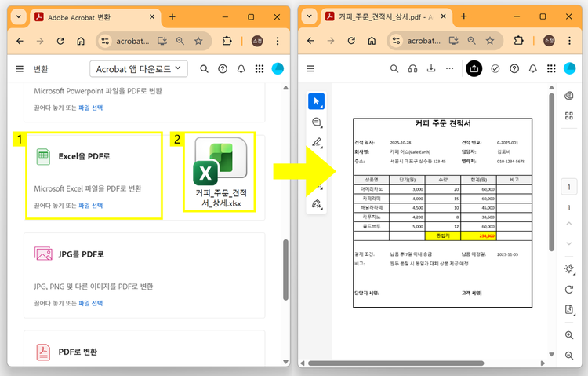
Task: Open notifications bell in PDF viewer
Action: (x=533, y=69)
